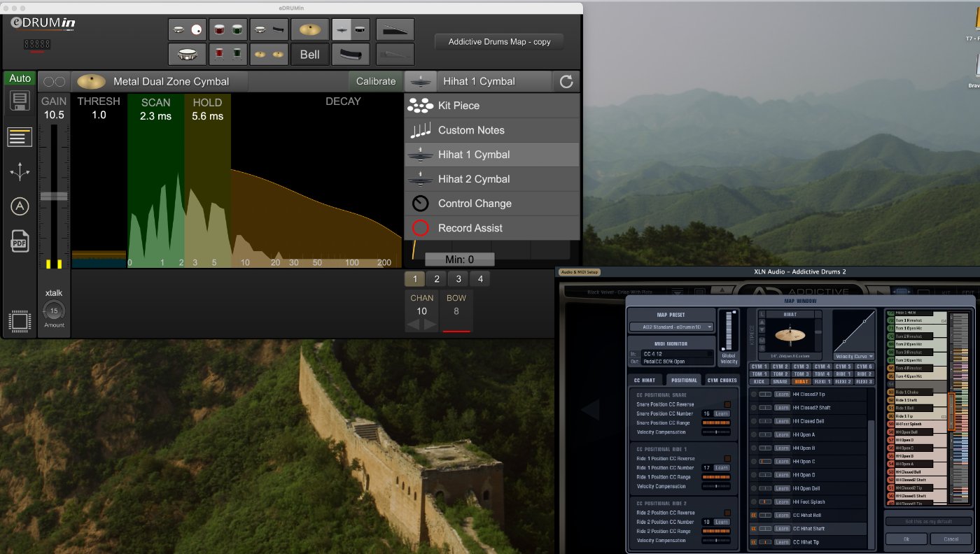Toggle the circle beside HH Closed Bell
The width and height of the screenshot is (980, 554).
(754, 421)
